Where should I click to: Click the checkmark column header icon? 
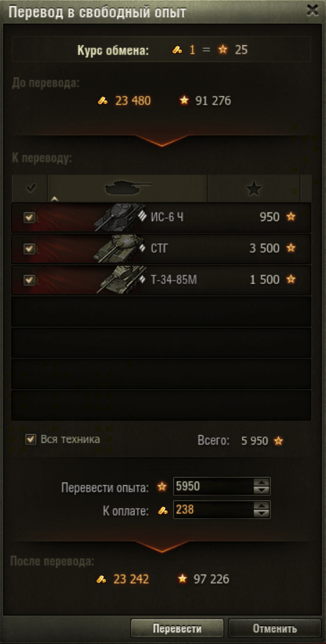coord(30,188)
